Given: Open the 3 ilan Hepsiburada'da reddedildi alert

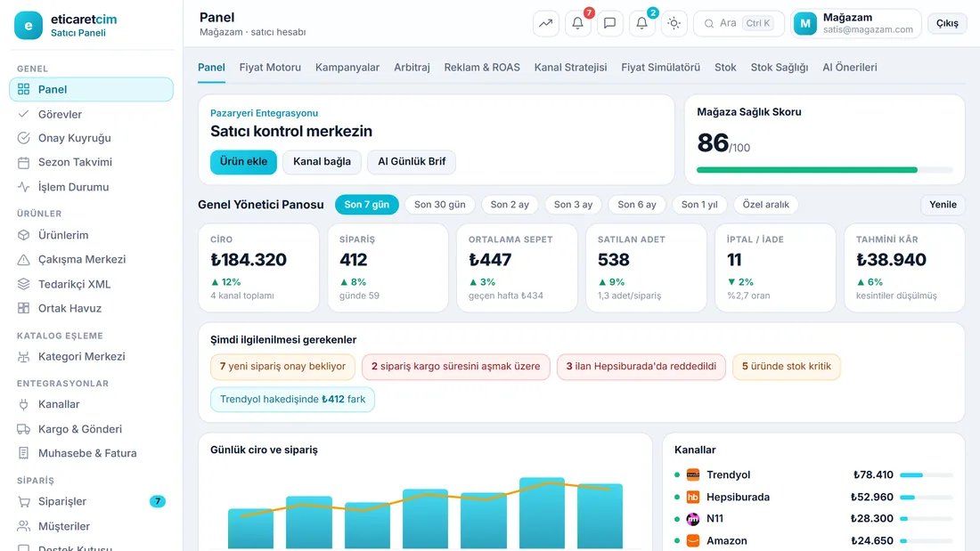Looking at the screenshot, I should [641, 367].
